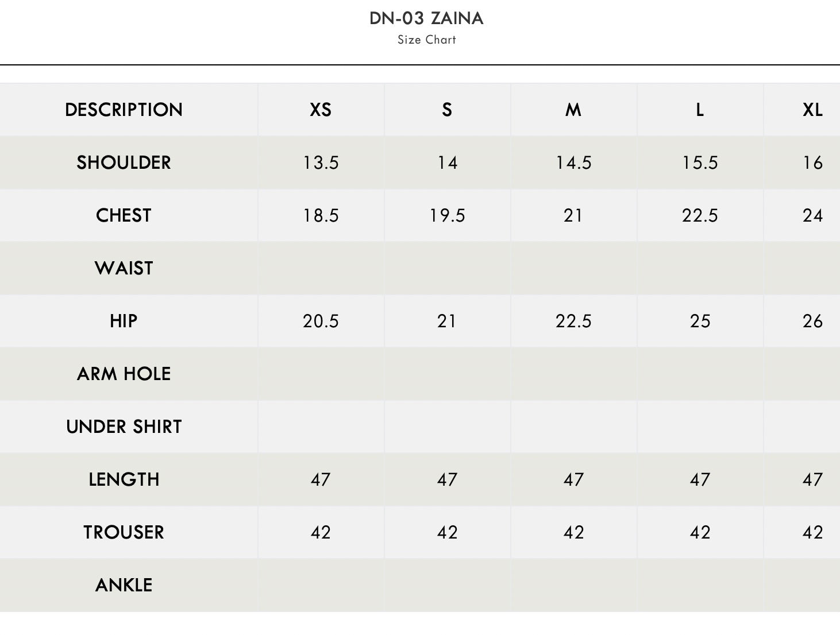Screen dimensions: 840x635
Task: Click the DN-03 ZAINA title
Action: (x=426, y=18)
